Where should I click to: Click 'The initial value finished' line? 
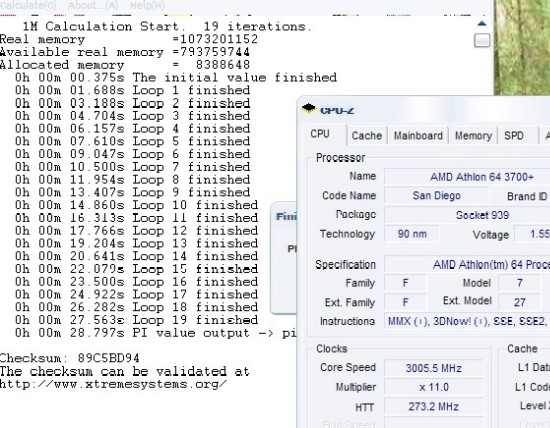176,78
